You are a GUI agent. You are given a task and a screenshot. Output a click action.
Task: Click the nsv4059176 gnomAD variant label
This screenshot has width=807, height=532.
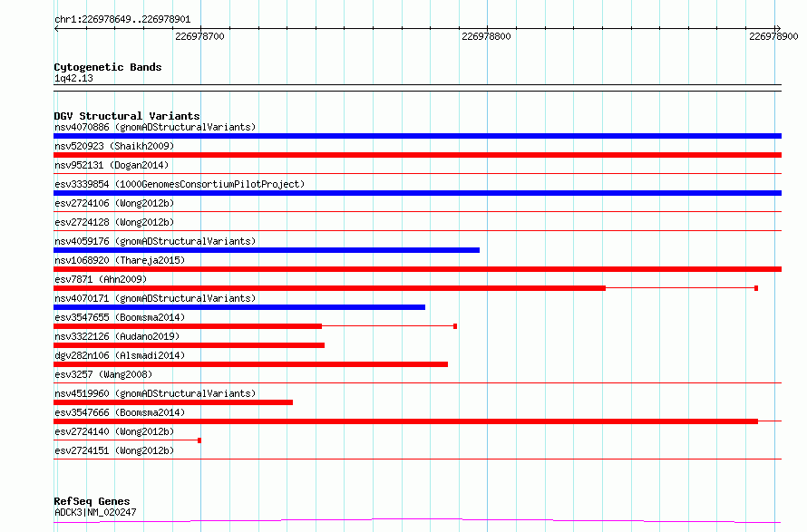[155, 241]
